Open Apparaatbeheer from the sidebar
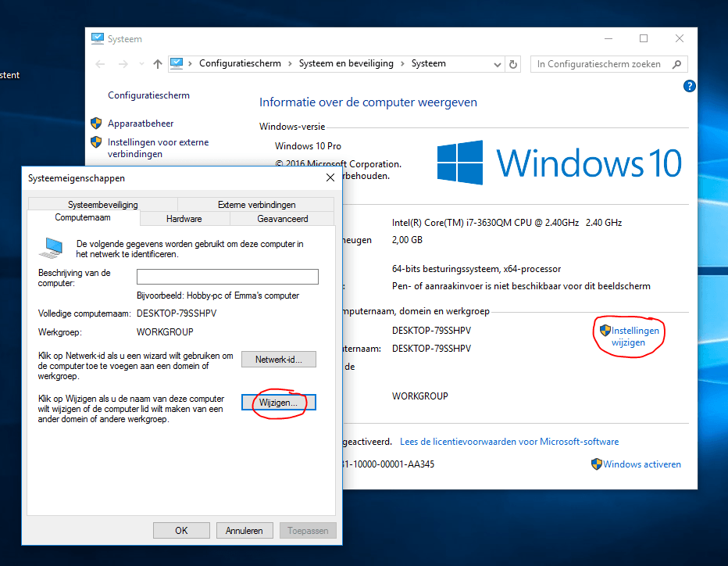Image resolution: width=728 pixels, height=566 pixels. 141,124
